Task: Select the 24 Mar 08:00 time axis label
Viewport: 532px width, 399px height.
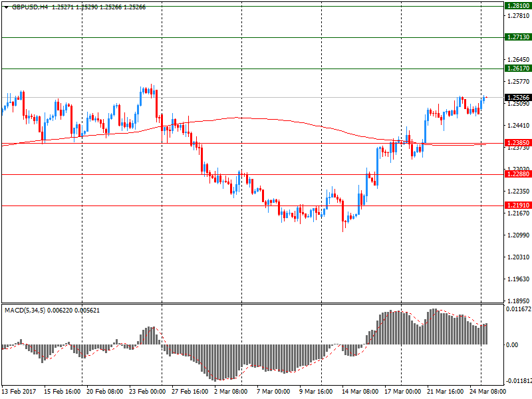Action: (487, 391)
